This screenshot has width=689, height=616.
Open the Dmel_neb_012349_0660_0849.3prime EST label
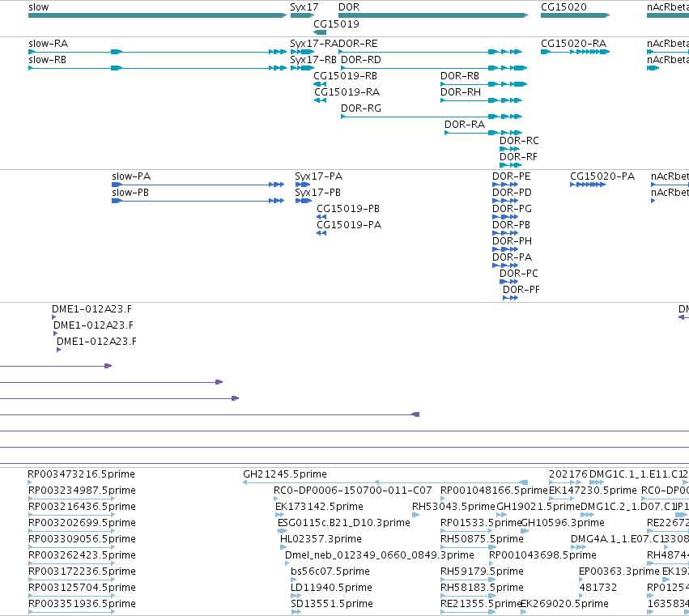[380, 556]
